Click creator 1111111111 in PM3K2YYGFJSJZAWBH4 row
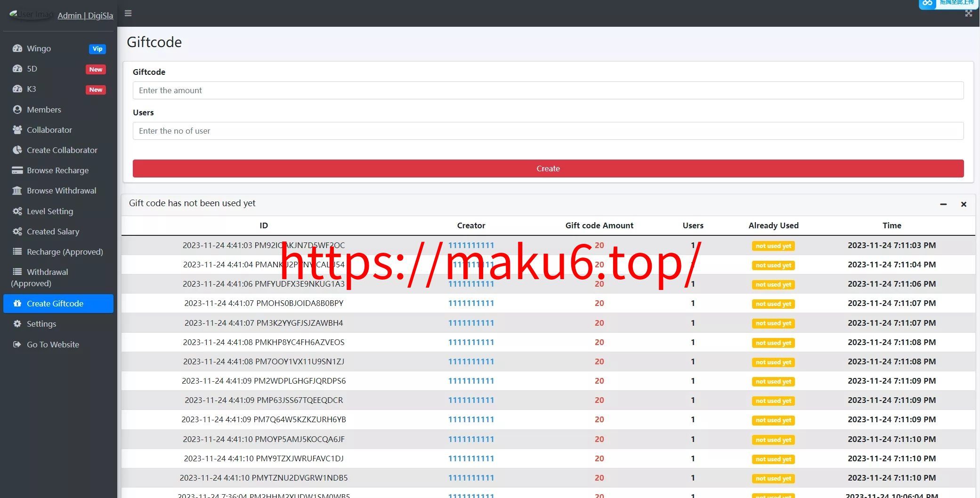The height and width of the screenshot is (498, 980). 471,323
